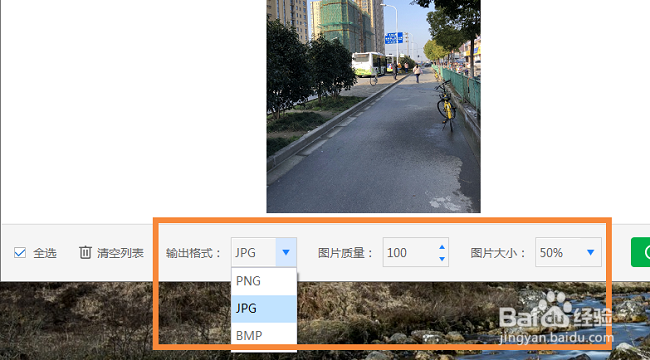Click the 清空列表 trash icon
The image size is (650, 360).
pos(85,252)
